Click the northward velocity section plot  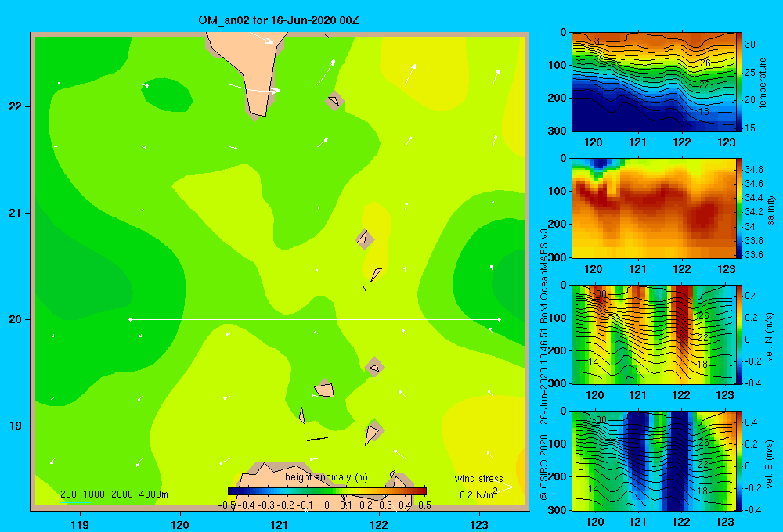point(654,334)
